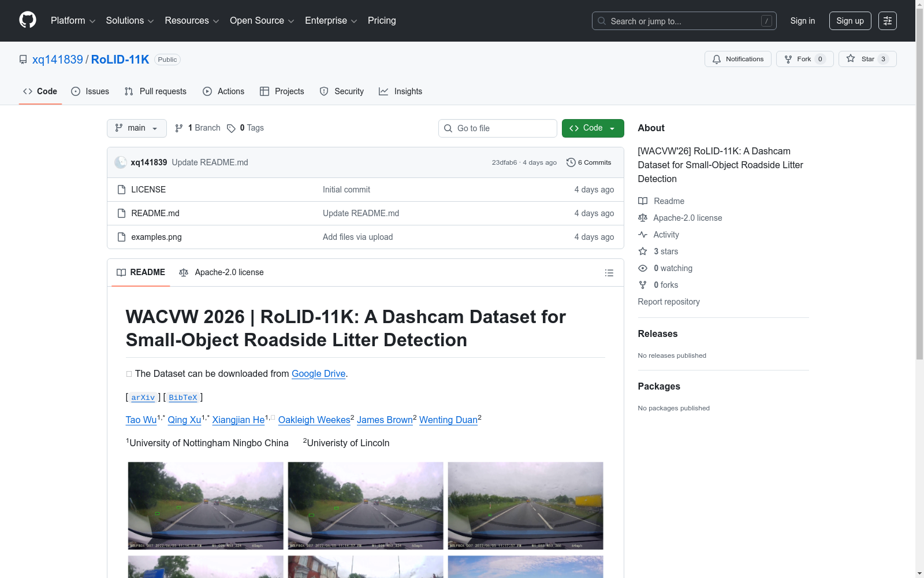Fork the RoLID-11K repository
Image resolution: width=924 pixels, height=578 pixels.
click(805, 59)
